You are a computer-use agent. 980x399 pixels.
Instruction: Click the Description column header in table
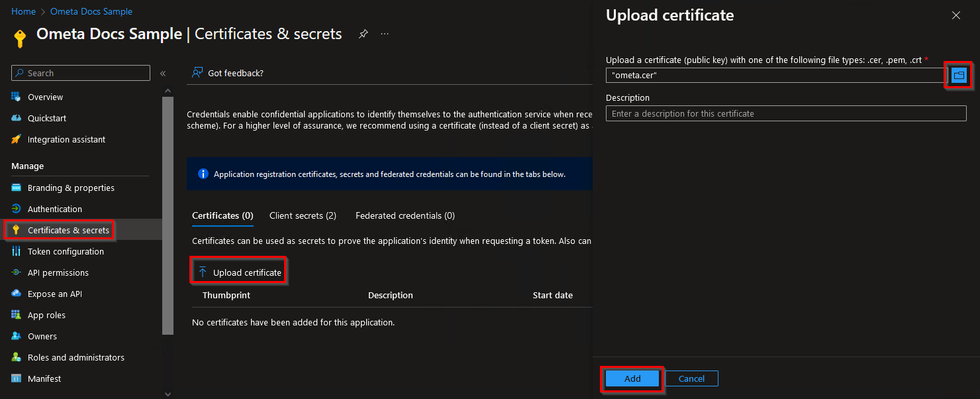tap(391, 295)
